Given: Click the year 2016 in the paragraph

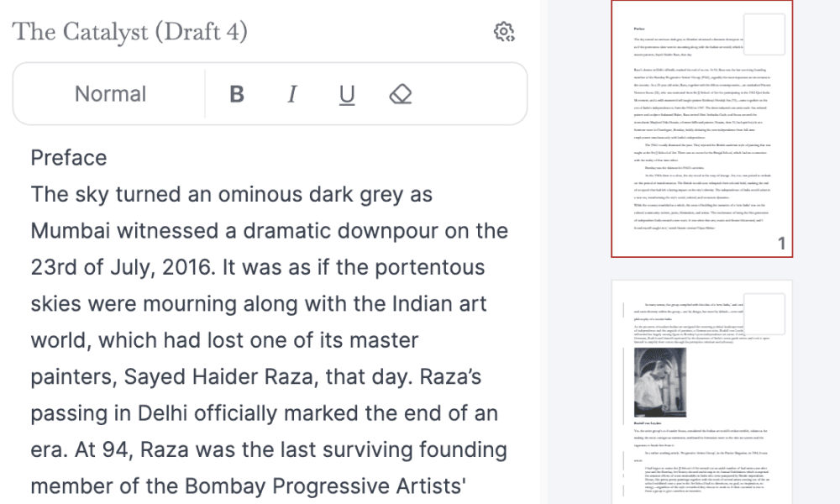Looking at the screenshot, I should point(188,267).
